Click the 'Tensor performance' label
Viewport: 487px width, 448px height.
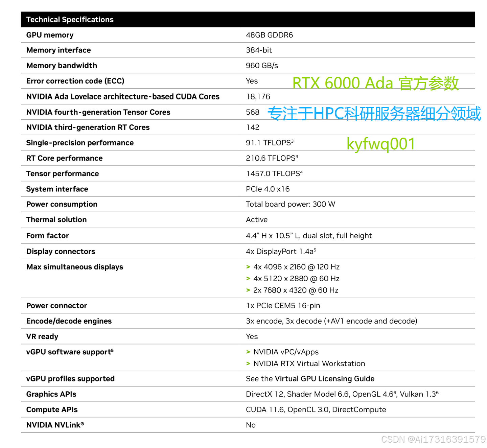pyautogui.click(x=63, y=174)
